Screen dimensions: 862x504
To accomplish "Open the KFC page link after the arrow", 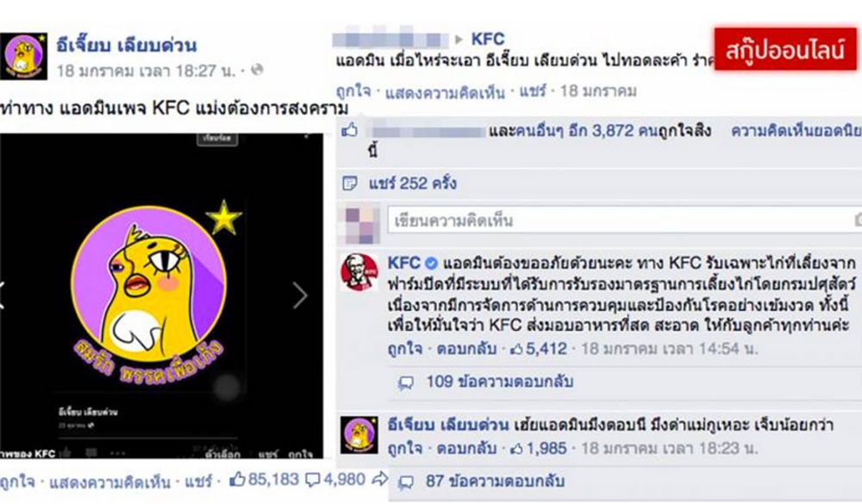I will [x=488, y=39].
